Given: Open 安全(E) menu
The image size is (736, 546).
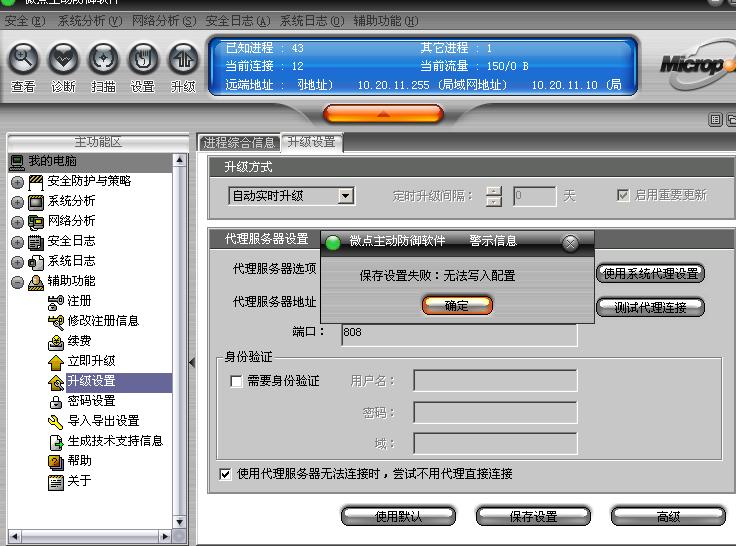Looking at the screenshot, I should (25, 21).
